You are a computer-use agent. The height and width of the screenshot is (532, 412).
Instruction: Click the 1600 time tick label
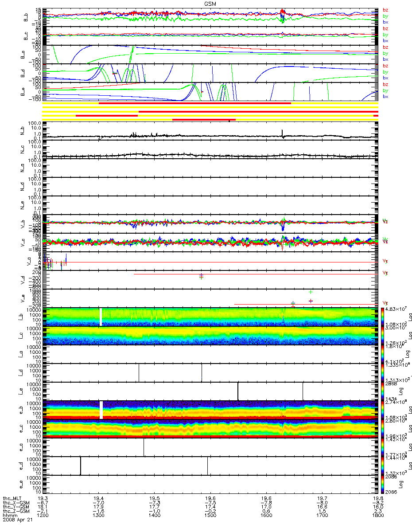266,516
